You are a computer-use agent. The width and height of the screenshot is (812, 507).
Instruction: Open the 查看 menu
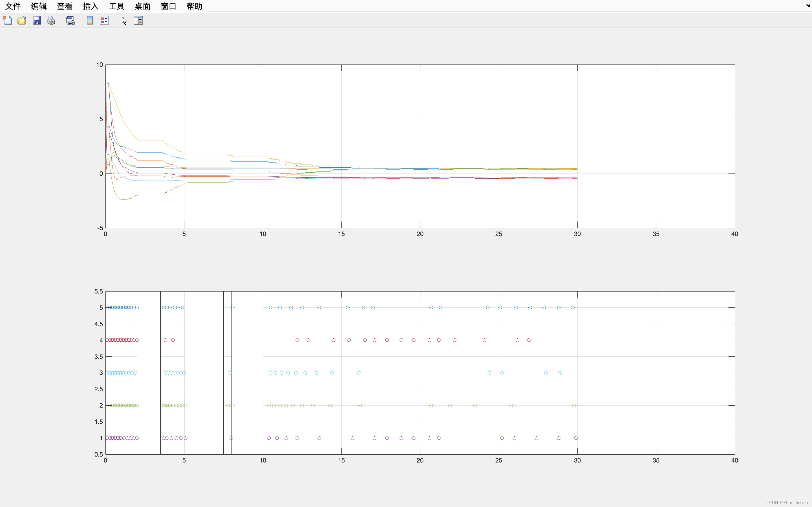pyautogui.click(x=65, y=6)
